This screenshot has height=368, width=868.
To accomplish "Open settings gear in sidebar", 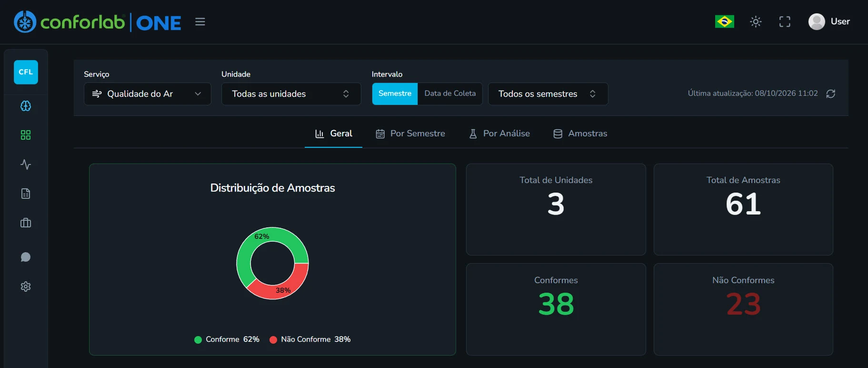I will pyautogui.click(x=26, y=286).
